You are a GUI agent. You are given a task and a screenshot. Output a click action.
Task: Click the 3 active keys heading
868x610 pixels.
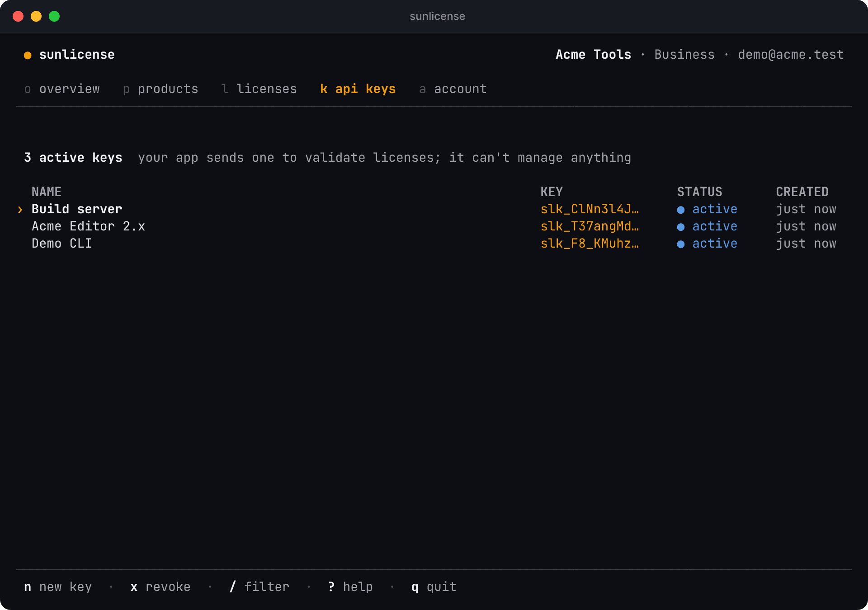click(73, 158)
